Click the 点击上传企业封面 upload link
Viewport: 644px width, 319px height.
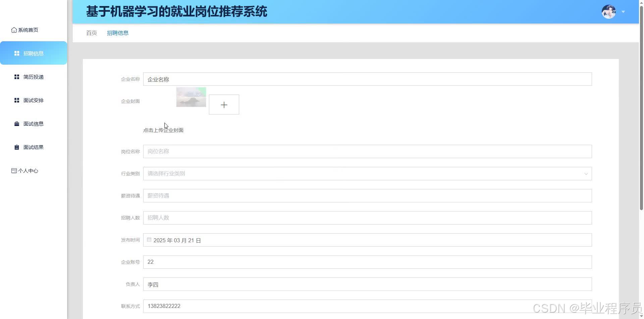(x=163, y=130)
